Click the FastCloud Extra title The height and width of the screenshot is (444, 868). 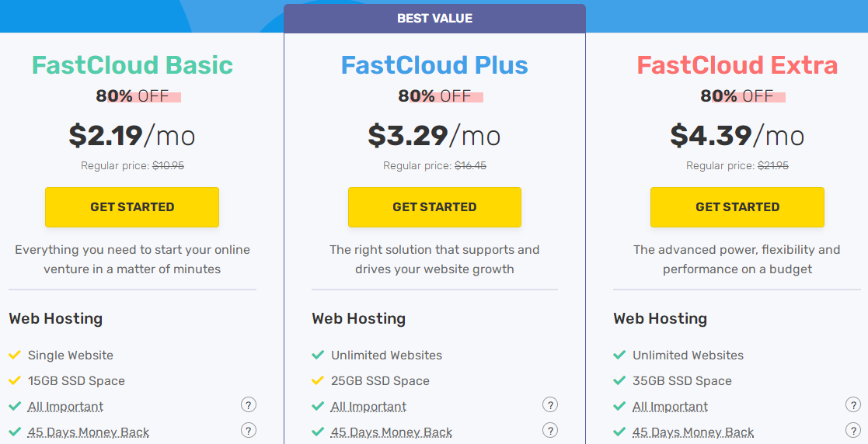pos(737,65)
